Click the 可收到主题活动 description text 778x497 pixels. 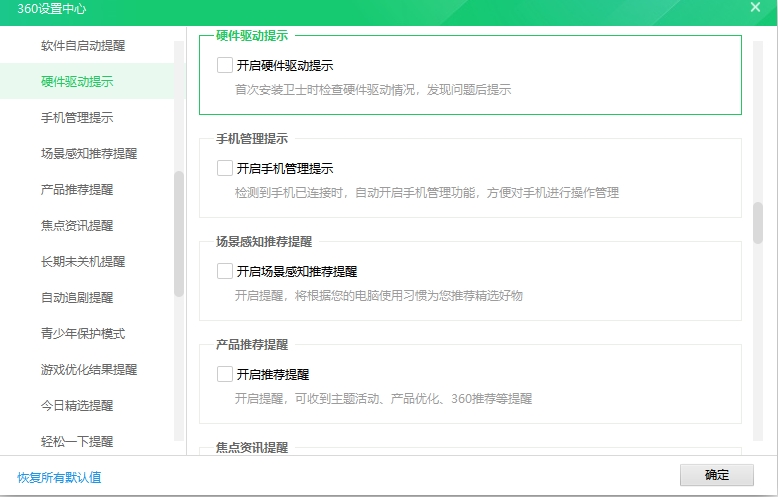tap(383, 398)
